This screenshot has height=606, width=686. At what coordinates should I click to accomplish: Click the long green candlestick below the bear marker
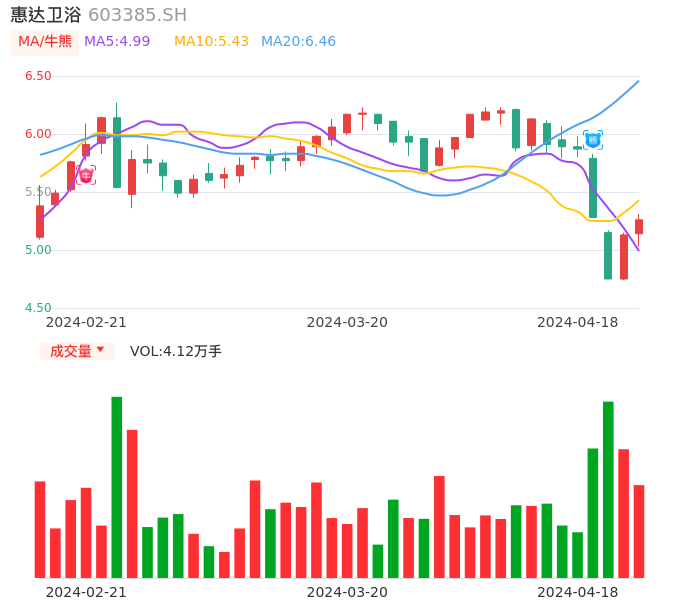[593, 188]
